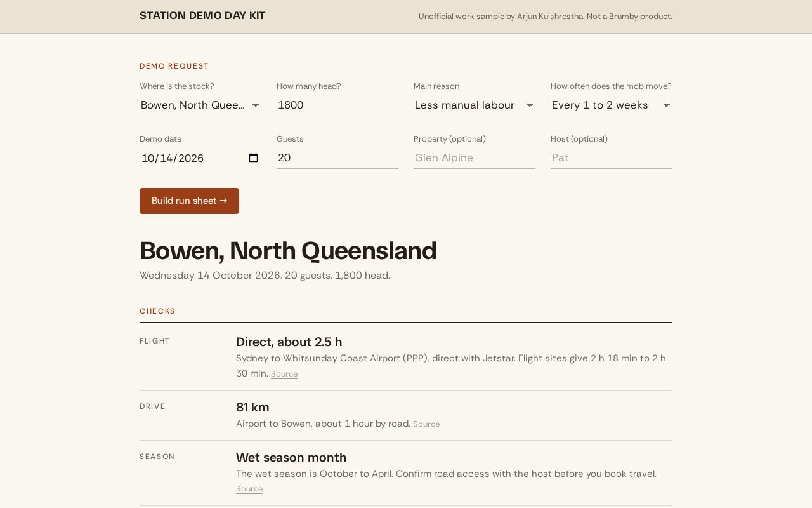Click the Bowen, North Queensland heading
This screenshot has height=508, width=812.
(288, 251)
